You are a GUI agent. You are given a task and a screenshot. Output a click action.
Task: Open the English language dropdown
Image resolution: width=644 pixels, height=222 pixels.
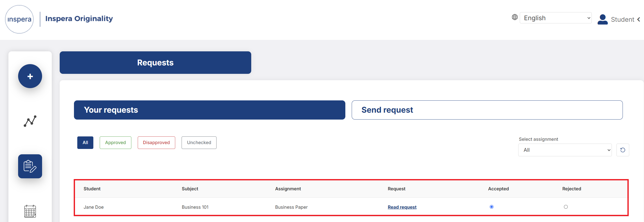point(556,18)
